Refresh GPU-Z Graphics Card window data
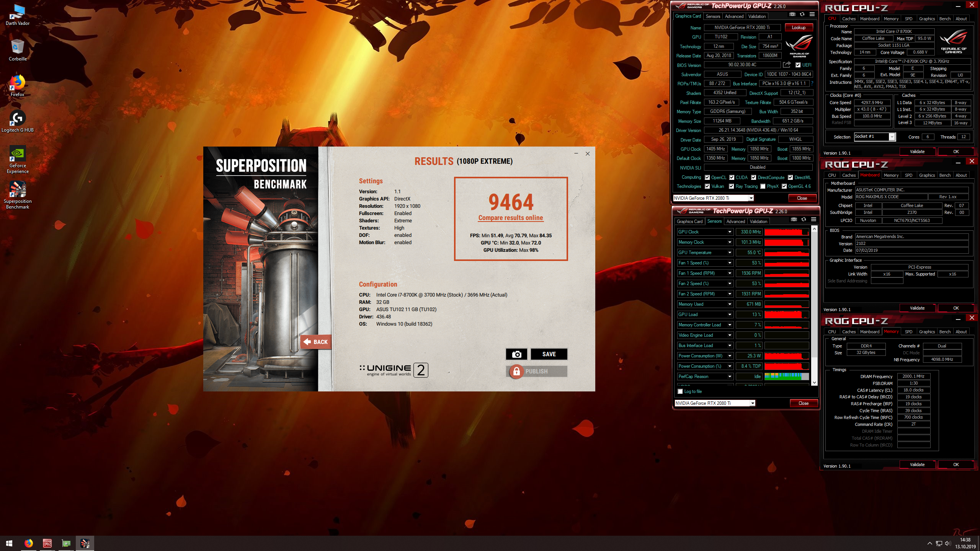The width and height of the screenshot is (980, 551). (x=802, y=14)
